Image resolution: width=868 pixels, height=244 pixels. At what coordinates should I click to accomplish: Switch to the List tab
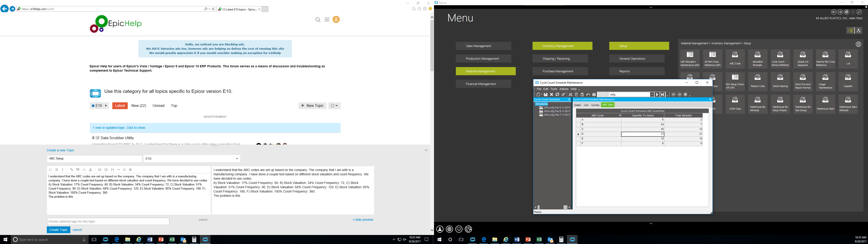tap(586, 105)
